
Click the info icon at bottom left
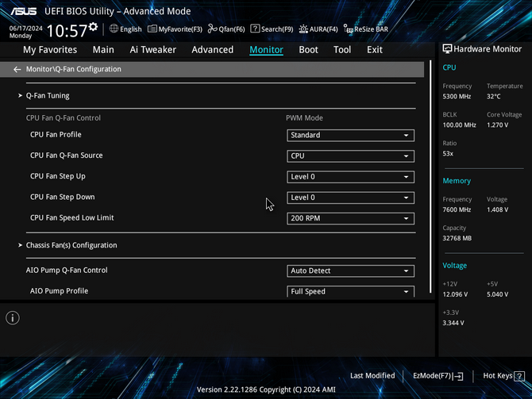[x=13, y=318]
